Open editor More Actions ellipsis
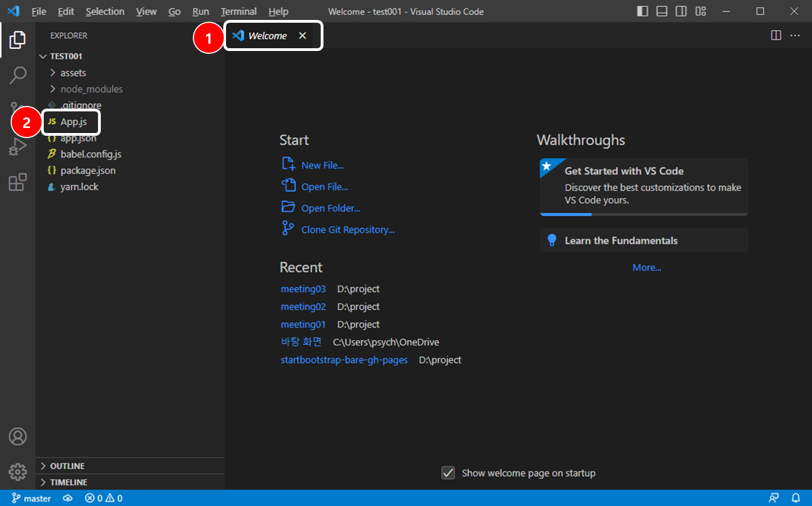The image size is (812, 506). click(x=795, y=35)
